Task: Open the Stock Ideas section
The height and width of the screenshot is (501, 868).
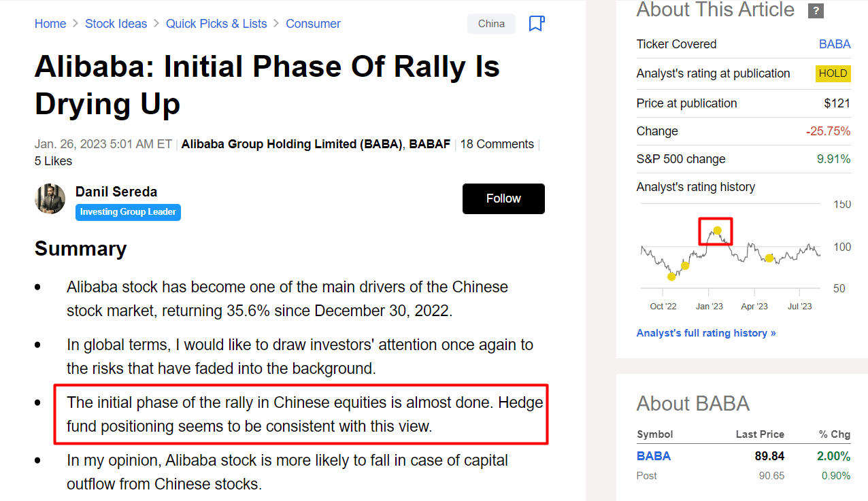Action: (x=116, y=23)
